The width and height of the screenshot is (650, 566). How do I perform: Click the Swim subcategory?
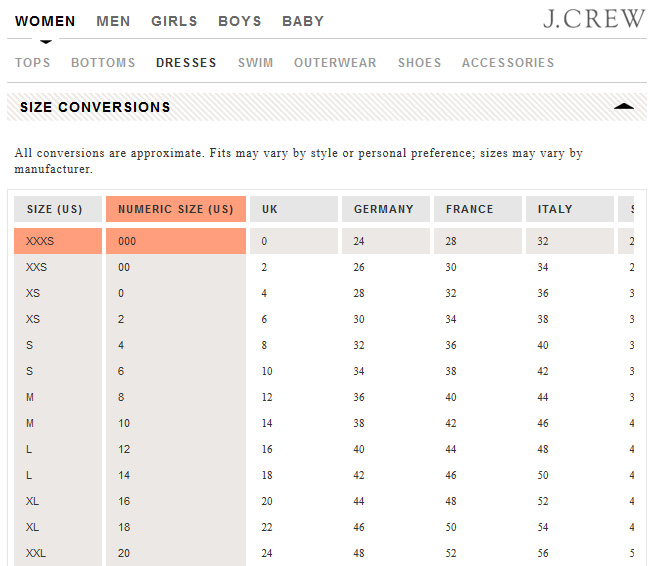255,63
